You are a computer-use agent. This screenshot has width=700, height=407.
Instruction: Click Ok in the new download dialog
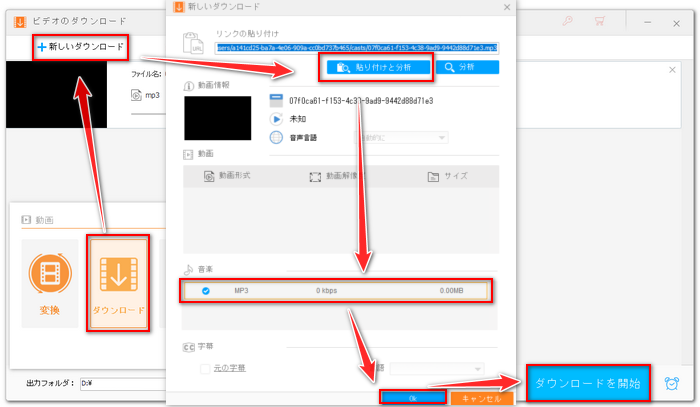(x=413, y=398)
